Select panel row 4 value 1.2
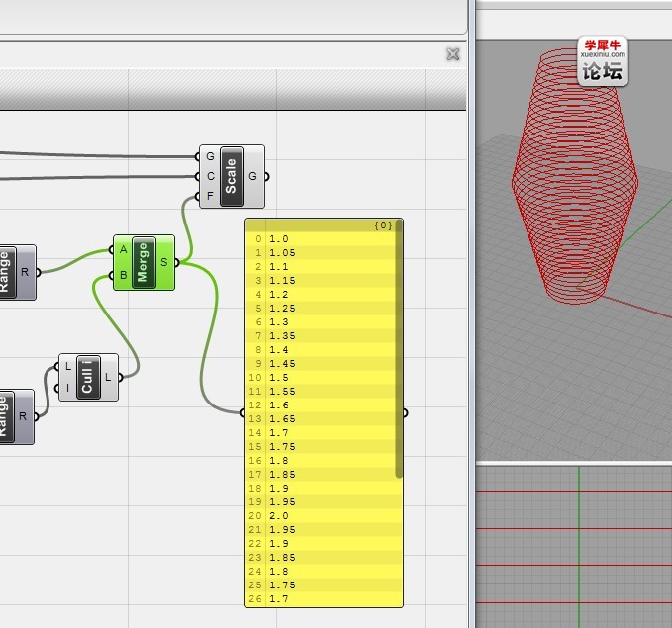672x628 pixels. click(x=321, y=295)
